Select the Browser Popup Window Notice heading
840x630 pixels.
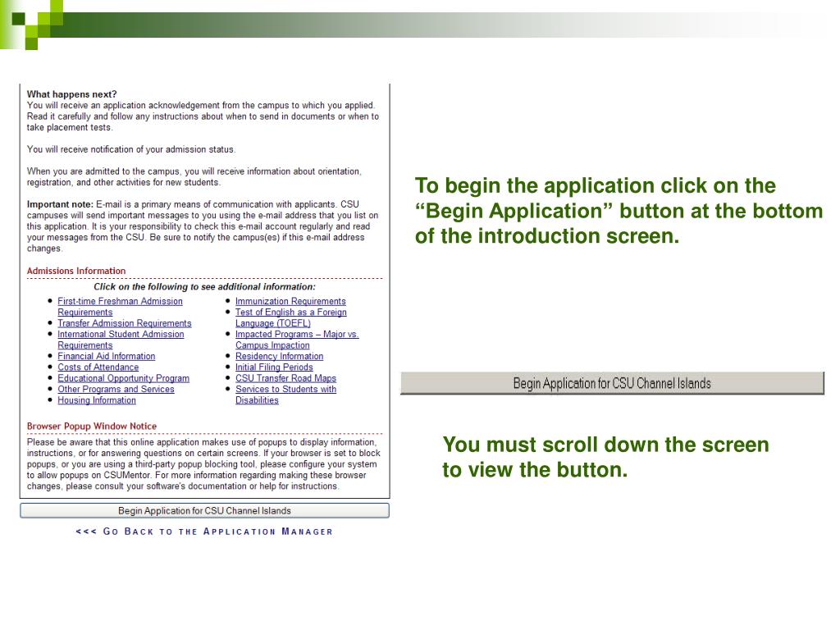click(x=92, y=426)
